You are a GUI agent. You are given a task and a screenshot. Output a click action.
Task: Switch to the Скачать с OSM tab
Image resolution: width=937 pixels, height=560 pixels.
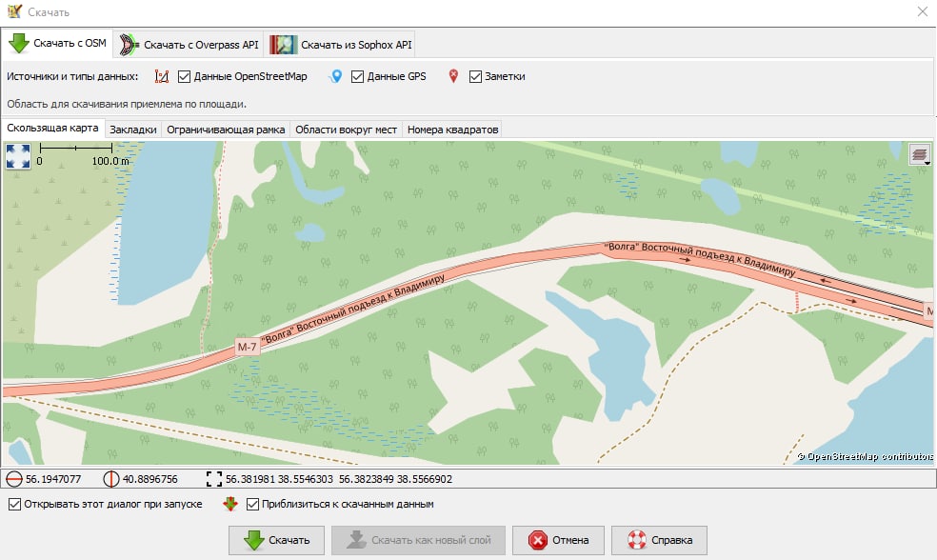tap(57, 43)
